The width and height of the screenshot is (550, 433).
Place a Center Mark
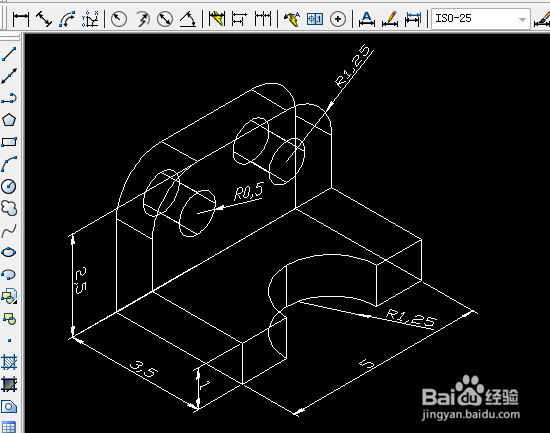pos(338,19)
